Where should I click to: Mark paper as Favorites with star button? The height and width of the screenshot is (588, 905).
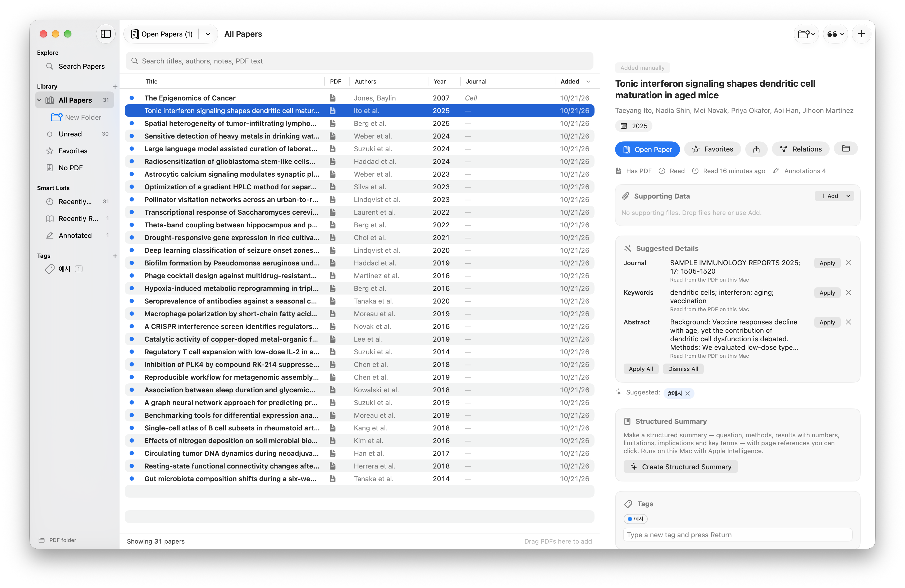pyautogui.click(x=712, y=149)
